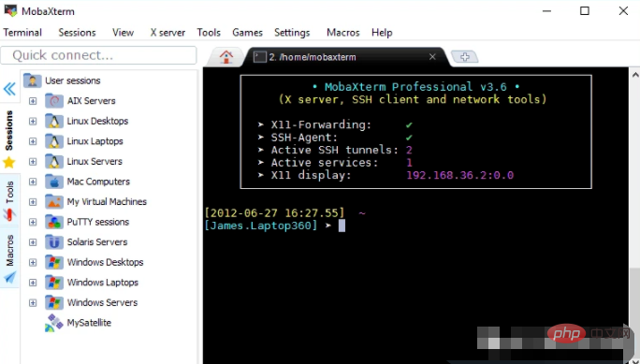Open the Games menu

click(247, 33)
